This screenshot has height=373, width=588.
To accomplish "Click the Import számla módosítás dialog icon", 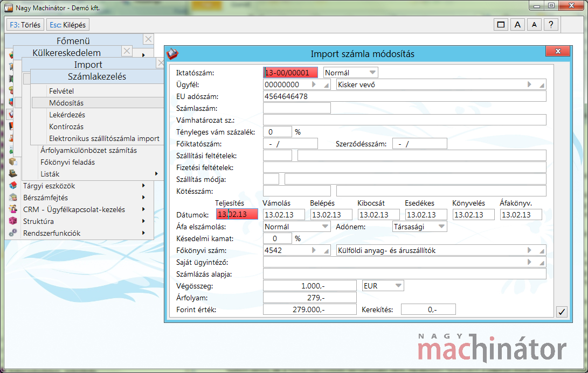I will (172, 54).
